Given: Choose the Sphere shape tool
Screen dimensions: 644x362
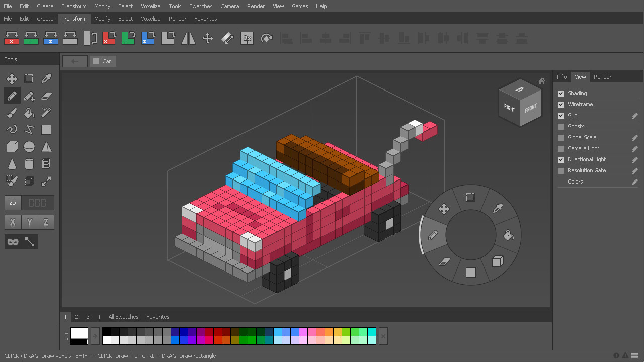Looking at the screenshot, I should (x=29, y=147).
